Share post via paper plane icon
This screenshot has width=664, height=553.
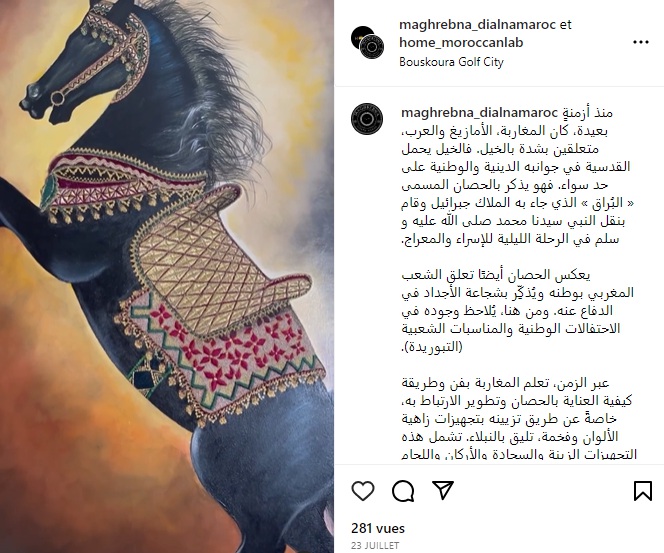(443, 490)
